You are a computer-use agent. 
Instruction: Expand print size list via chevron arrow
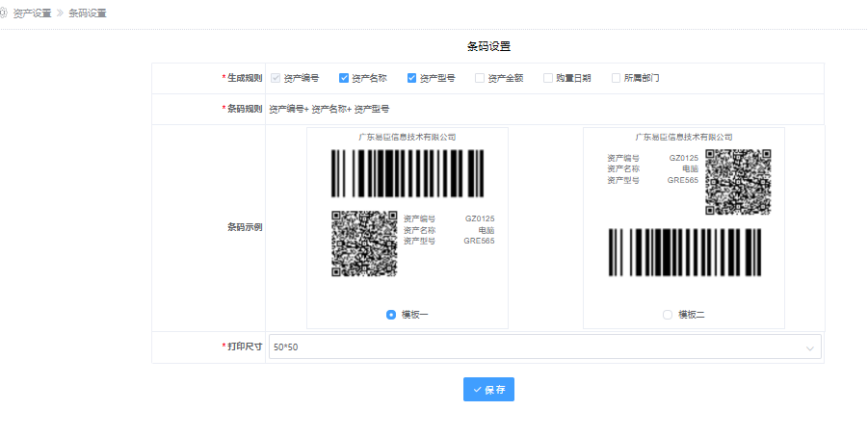point(810,348)
